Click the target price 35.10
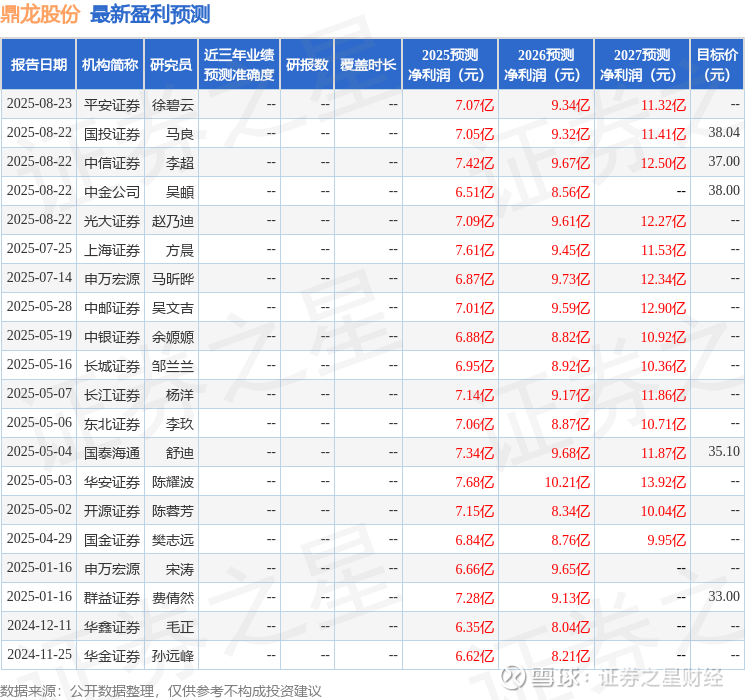 pos(724,451)
